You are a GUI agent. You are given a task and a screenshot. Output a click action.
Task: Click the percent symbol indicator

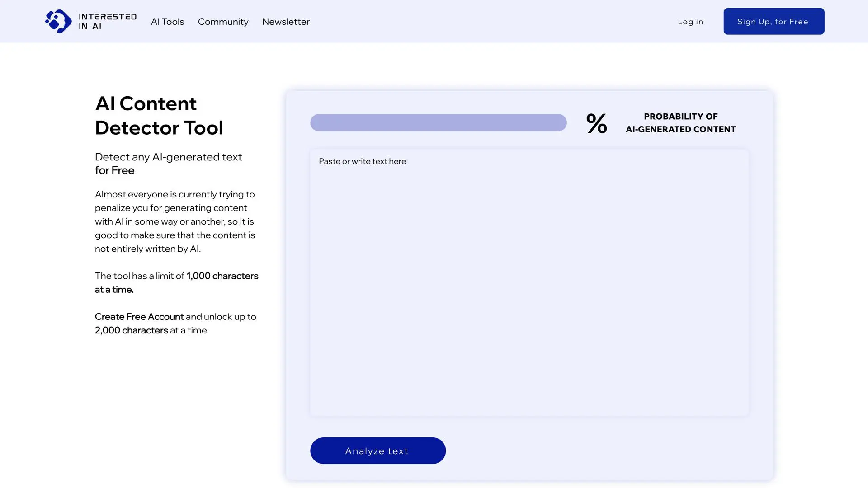pyautogui.click(x=596, y=123)
